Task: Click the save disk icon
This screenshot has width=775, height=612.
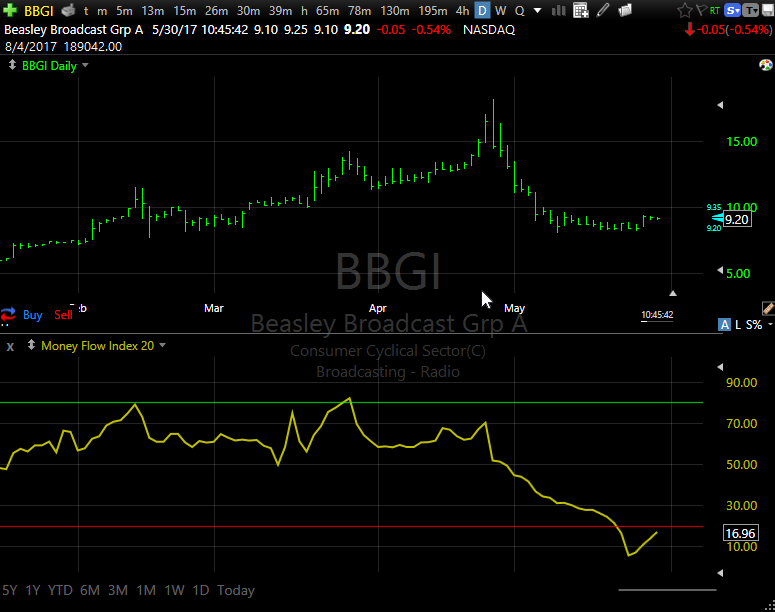Action: (768, 10)
